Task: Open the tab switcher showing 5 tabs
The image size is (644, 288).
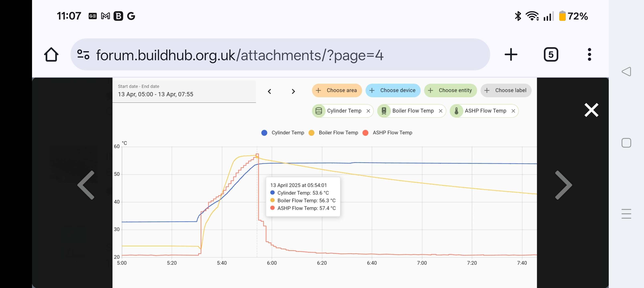Action: tap(551, 54)
